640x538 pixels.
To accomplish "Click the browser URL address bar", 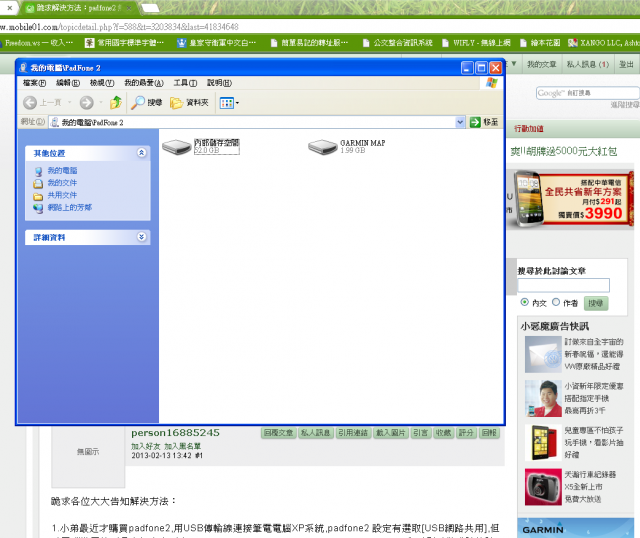I will point(318,27).
